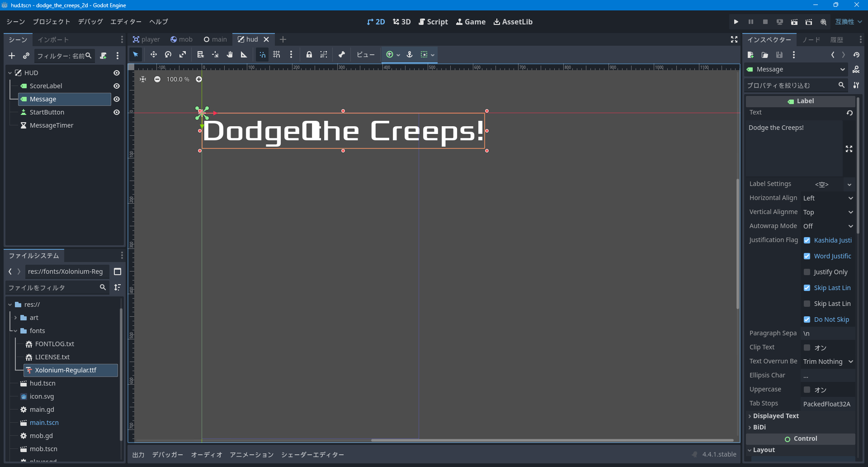
Task: Lock the selected node with padlock icon
Action: [x=309, y=55]
